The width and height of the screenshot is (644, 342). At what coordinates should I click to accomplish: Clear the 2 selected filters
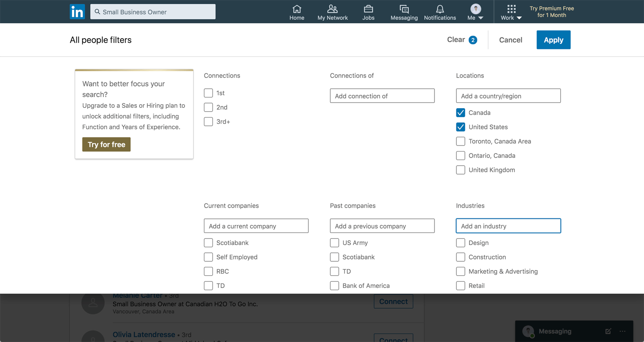tap(462, 40)
